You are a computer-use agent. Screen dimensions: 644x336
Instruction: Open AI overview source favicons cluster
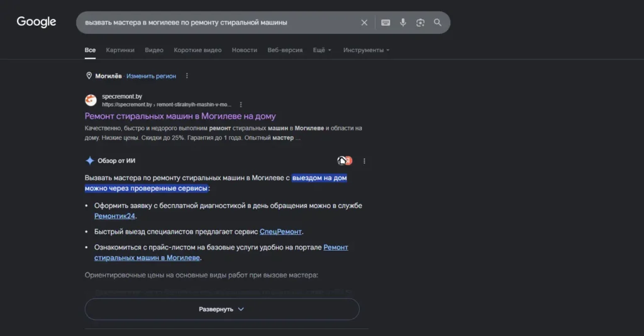coord(345,161)
